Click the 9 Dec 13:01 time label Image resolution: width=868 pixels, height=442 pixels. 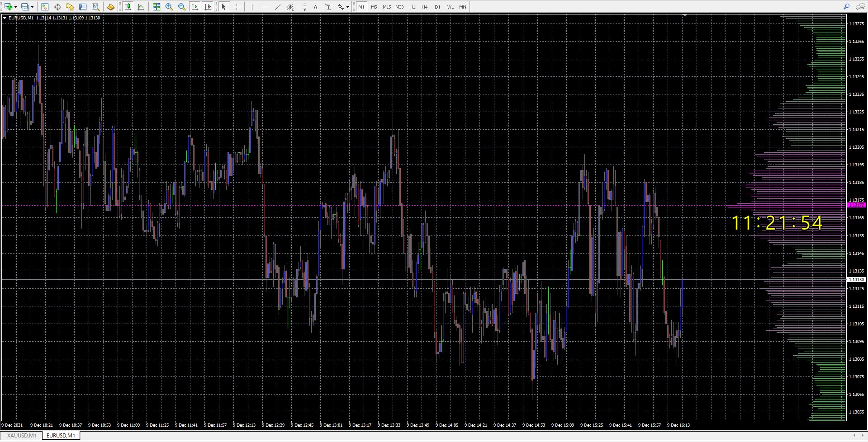coord(331,425)
